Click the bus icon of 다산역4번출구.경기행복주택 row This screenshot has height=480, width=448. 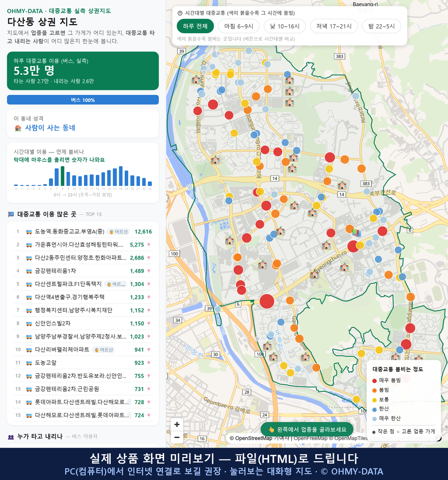pyautogui.click(x=29, y=297)
